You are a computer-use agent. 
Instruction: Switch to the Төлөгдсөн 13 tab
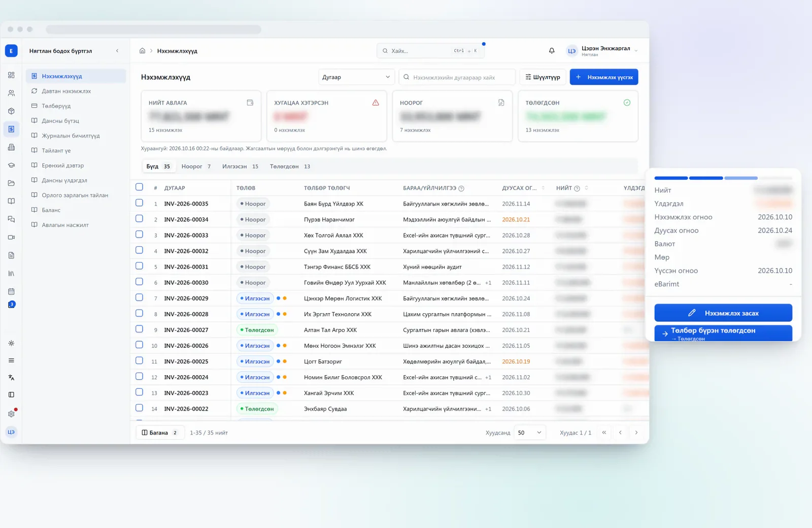290,167
